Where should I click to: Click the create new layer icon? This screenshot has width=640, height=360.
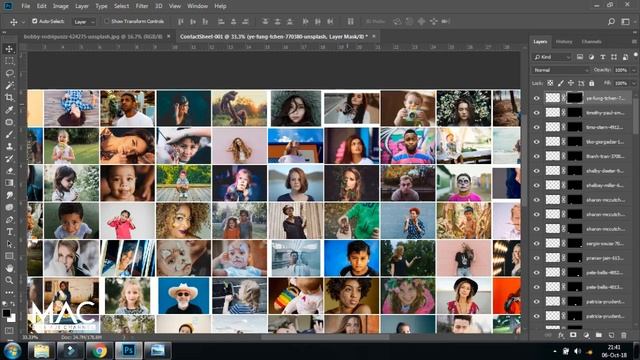pyautogui.click(x=611, y=335)
